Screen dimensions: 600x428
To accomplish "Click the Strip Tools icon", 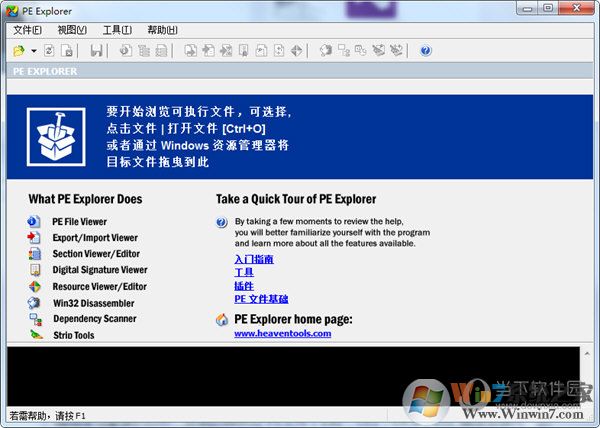I will point(36,335).
